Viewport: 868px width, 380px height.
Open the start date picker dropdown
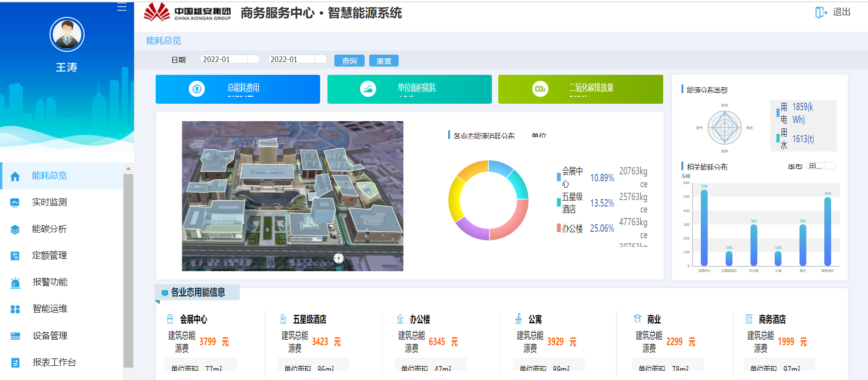253,59
